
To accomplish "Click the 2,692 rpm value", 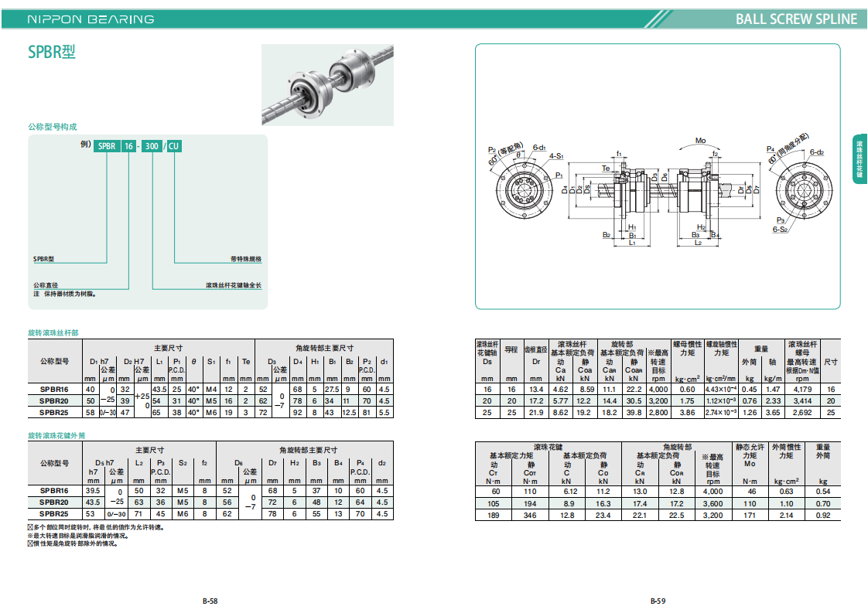I will (x=802, y=413).
